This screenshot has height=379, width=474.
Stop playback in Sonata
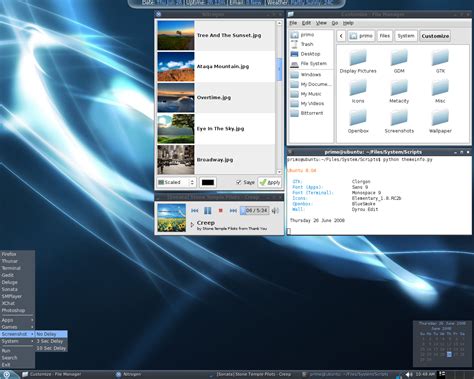(220, 210)
